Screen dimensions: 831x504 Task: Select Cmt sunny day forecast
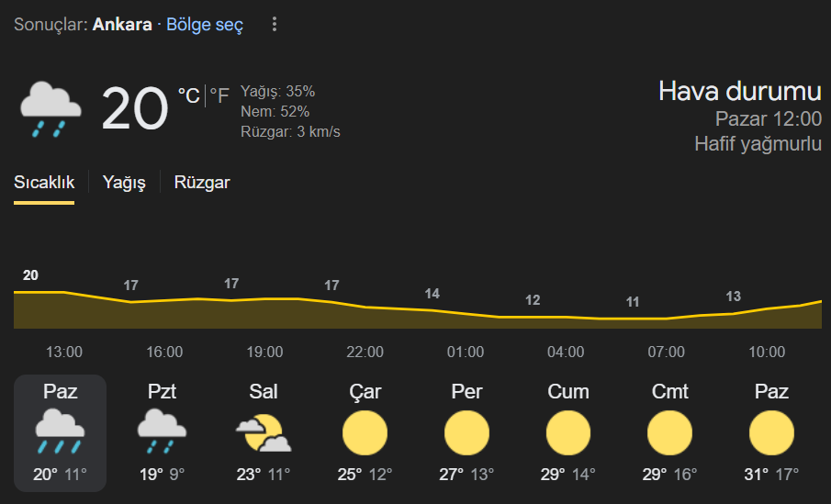(670, 433)
